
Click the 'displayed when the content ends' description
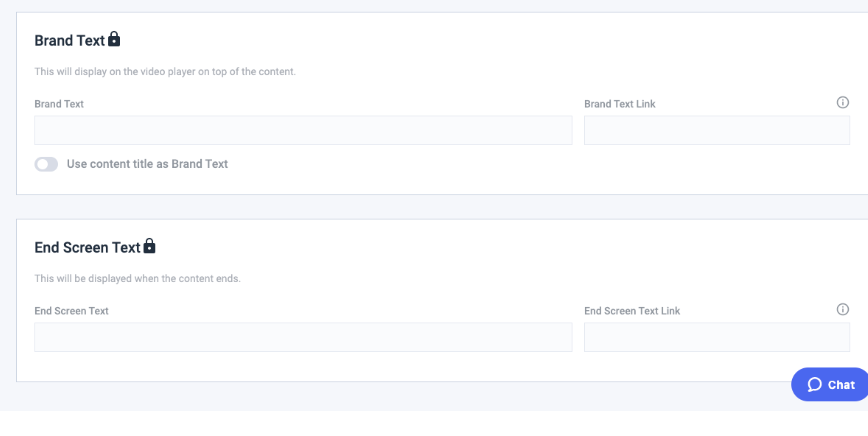tap(137, 278)
